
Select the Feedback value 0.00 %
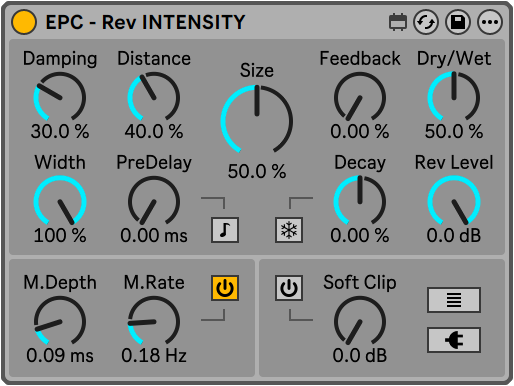(x=360, y=131)
